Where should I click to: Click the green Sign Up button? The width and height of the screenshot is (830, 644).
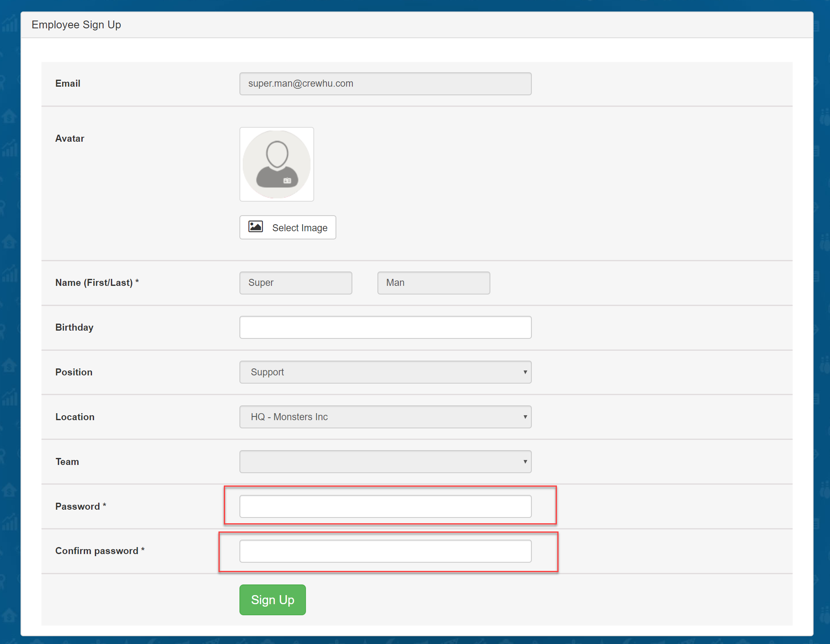click(272, 600)
